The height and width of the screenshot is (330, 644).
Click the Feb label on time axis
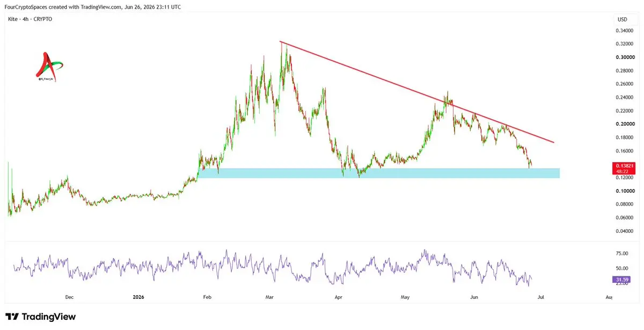point(208,297)
